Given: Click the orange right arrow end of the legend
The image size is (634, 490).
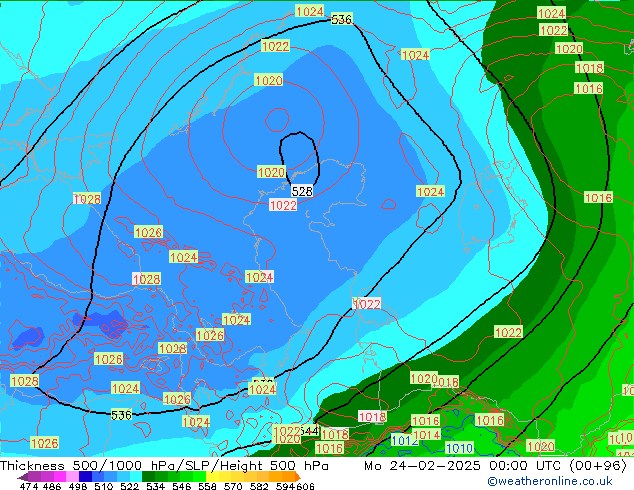Looking at the screenshot, I should pyautogui.click(x=298, y=477).
